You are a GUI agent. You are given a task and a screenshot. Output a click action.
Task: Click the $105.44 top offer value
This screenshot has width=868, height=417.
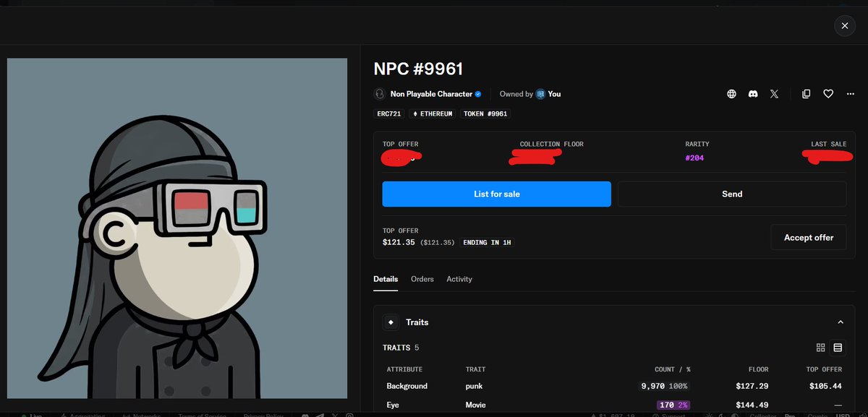[825, 386]
